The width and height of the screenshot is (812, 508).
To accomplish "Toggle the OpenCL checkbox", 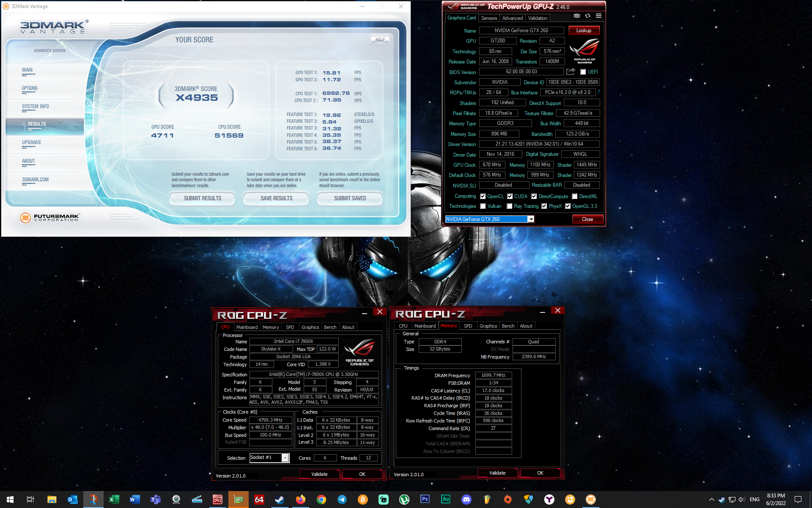I will [483, 196].
